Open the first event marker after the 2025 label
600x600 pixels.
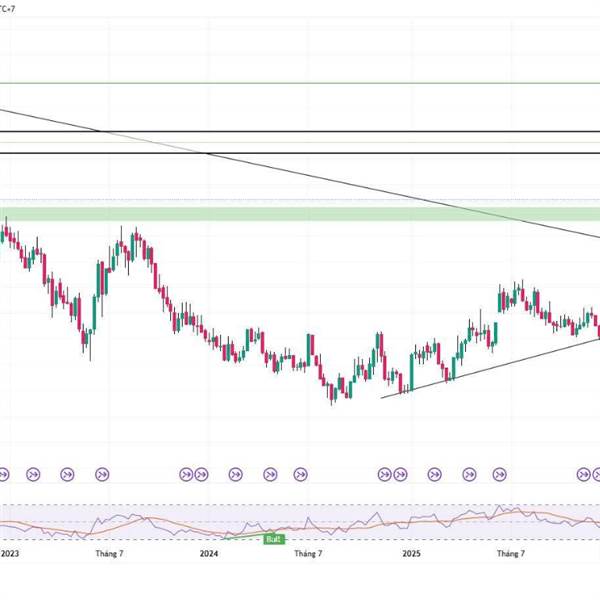click(x=434, y=474)
